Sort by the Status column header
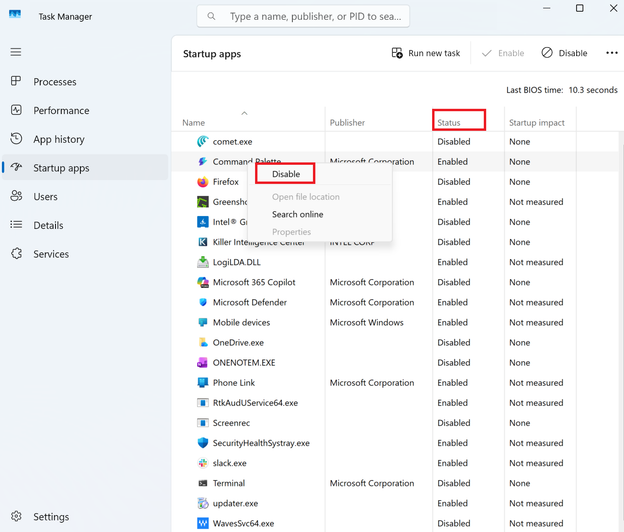Viewport: 624px width, 532px height. (448, 123)
